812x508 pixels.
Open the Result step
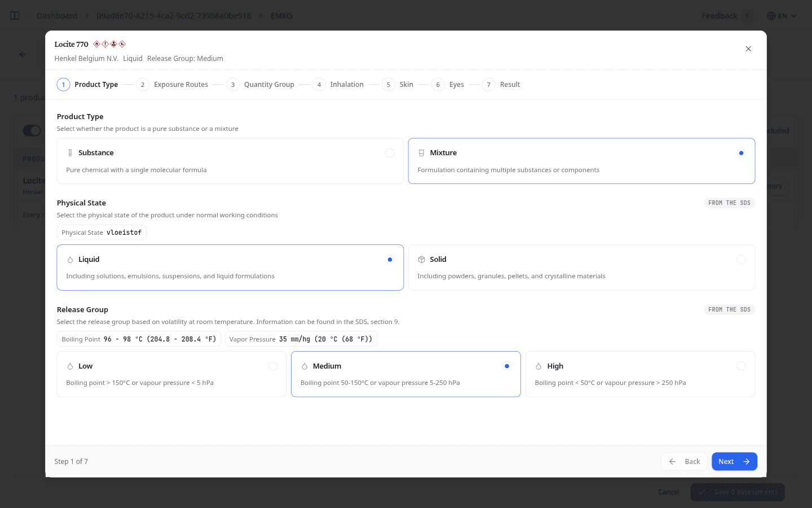pyautogui.click(x=501, y=85)
